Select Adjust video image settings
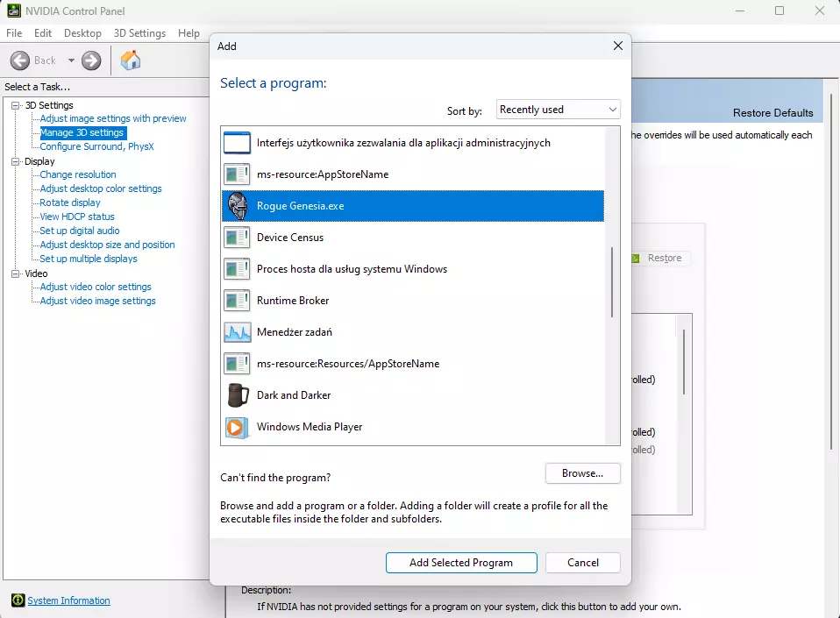Image resolution: width=840 pixels, height=618 pixels. pyautogui.click(x=98, y=301)
